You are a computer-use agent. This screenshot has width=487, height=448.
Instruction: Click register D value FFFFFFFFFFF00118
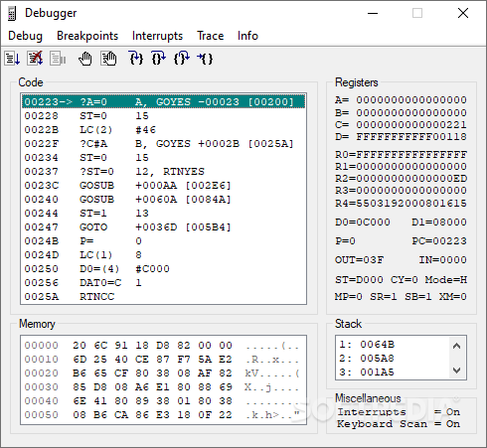[x=411, y=137]
